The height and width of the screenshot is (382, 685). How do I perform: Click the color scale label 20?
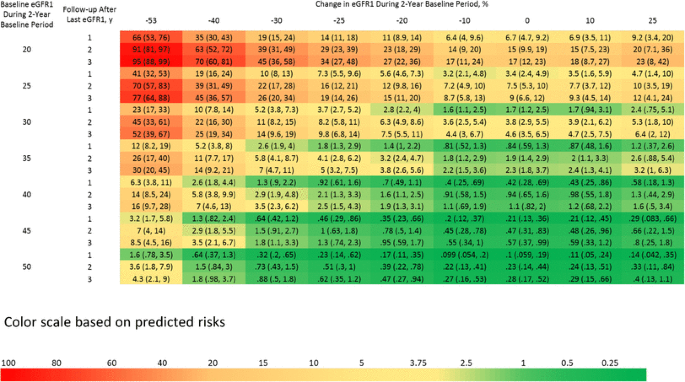(x=213, y=363)
